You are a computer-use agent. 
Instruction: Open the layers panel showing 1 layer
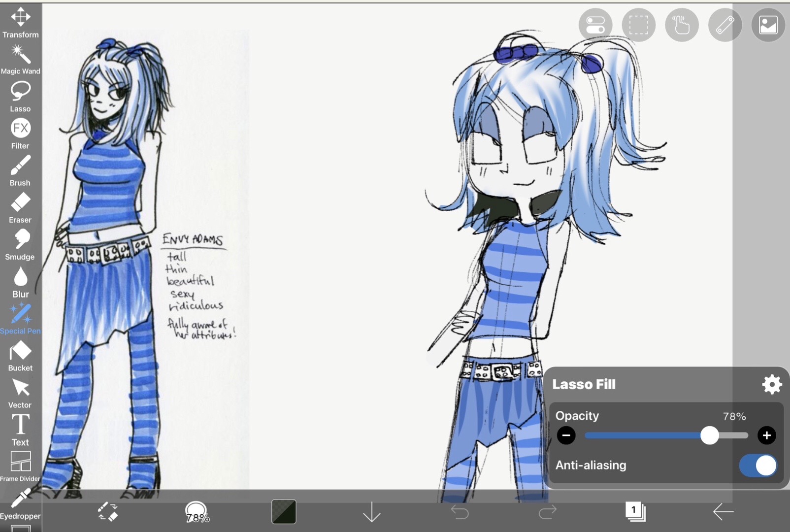pyautogui.click(x=635, y=511)
